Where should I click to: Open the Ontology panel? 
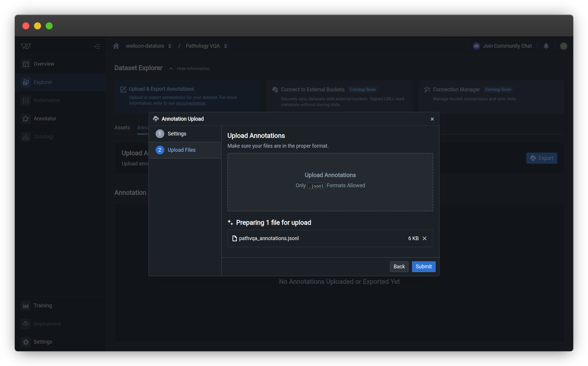tap(44, 136)
